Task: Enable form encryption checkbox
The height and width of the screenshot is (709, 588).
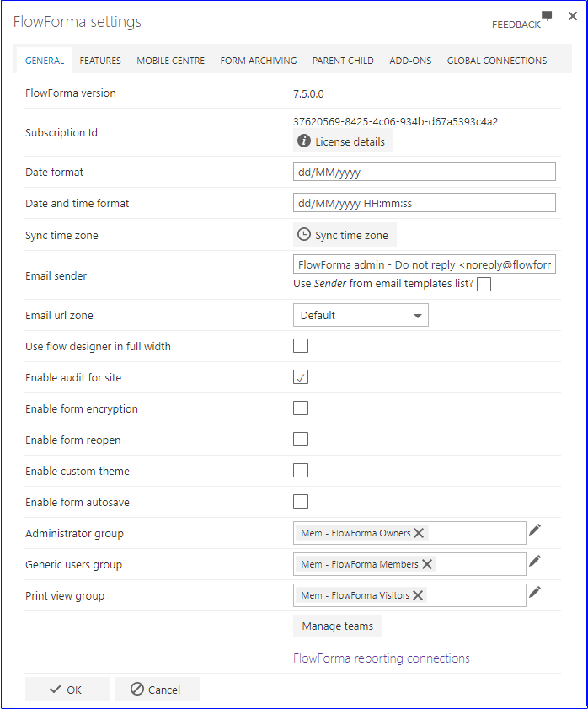Action: pyautogui.click(x=301, y=408)
